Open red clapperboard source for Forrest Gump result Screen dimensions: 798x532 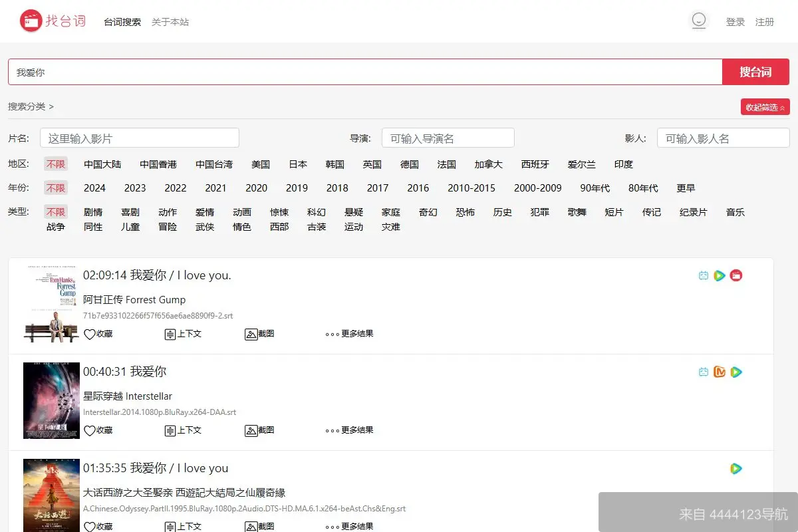[735, 275]
